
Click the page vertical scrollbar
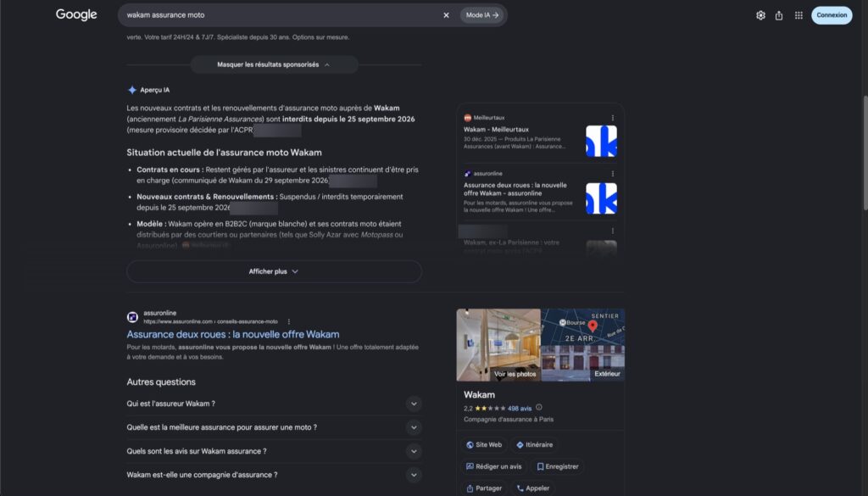[865, 153]
